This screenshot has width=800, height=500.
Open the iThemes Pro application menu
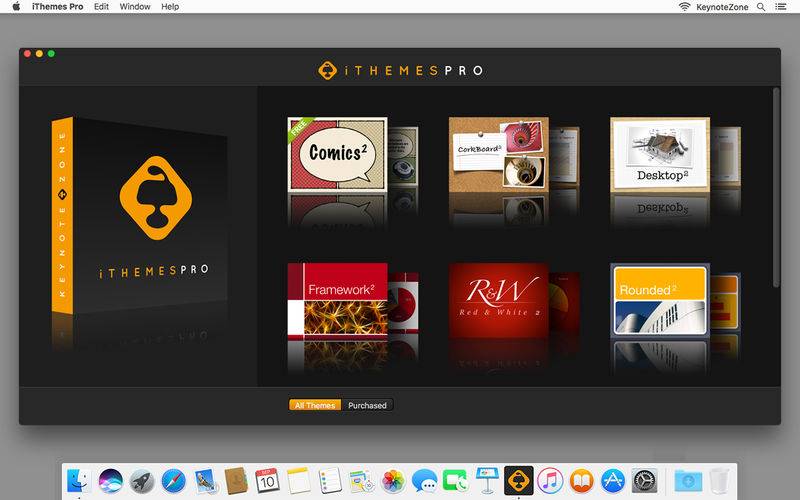[x=57, y=7]
